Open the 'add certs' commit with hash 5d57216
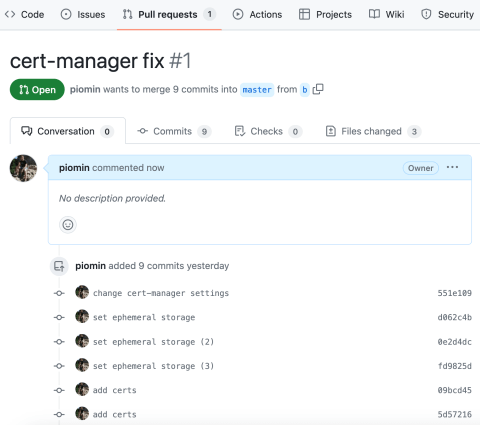Image resolution: width=480 pixels, height=425 pixels. (115, 415)
